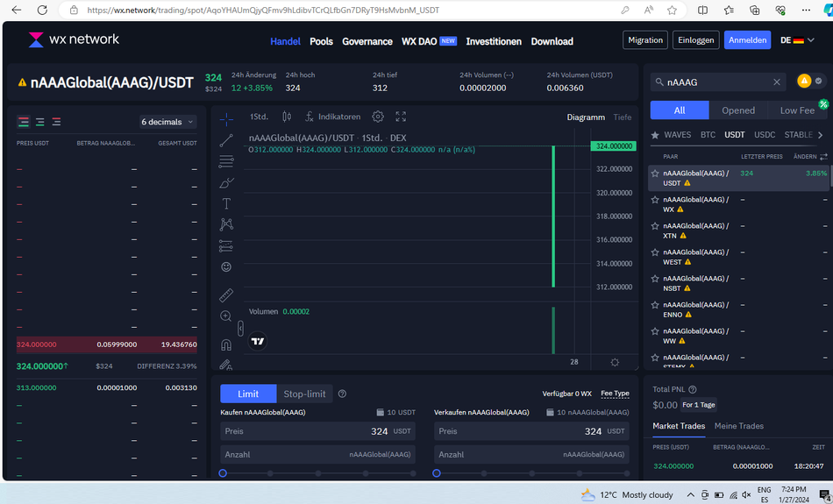Star the nAAAGlobal/WX pair as favorite
Image resolution: width=833 pixels, height=504 pixels.
click(655, 200)
